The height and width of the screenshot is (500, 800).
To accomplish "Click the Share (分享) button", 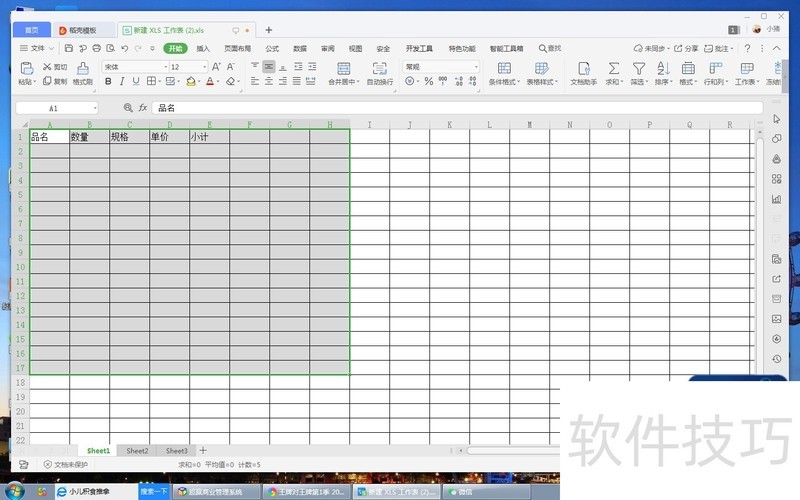I will [x=686, y=48].
